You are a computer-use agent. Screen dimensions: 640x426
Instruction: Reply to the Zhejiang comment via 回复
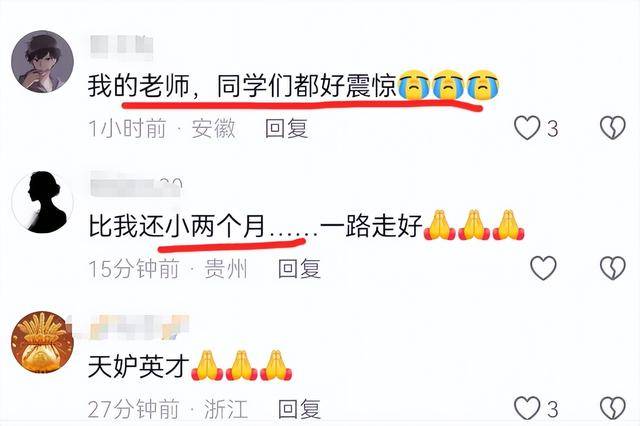[x=299, y=409]
